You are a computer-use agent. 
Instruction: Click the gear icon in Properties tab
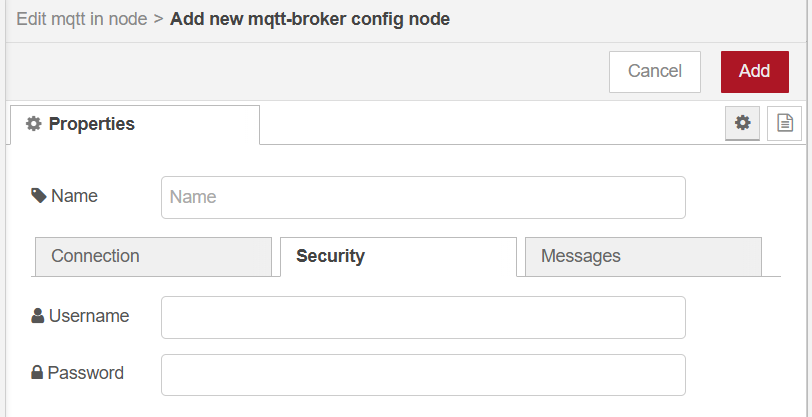(34, 124)
